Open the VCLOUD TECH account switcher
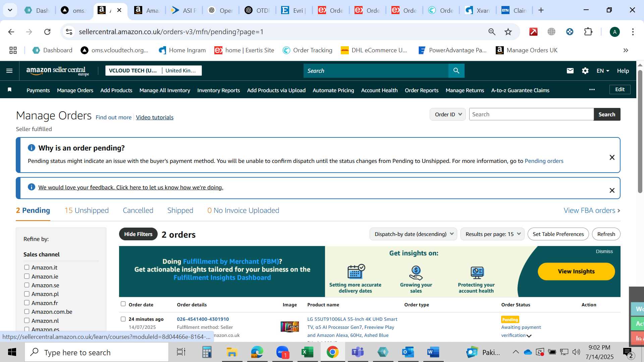 click(153, 70)
